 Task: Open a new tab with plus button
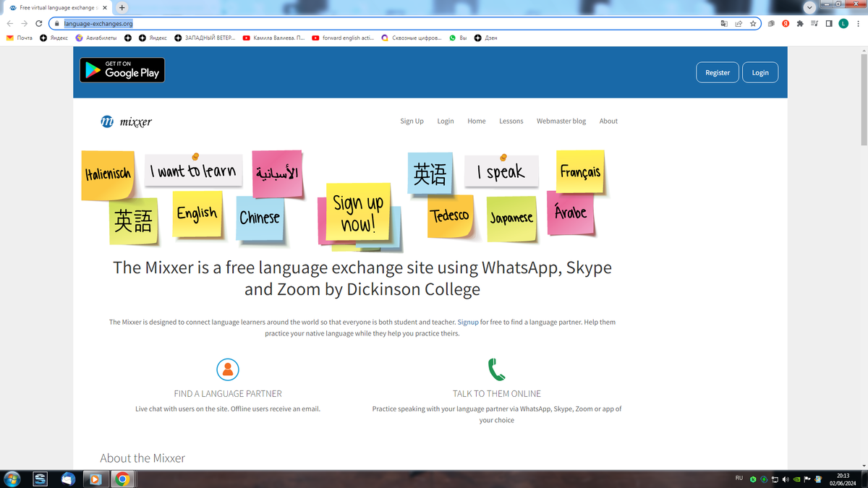122,7
